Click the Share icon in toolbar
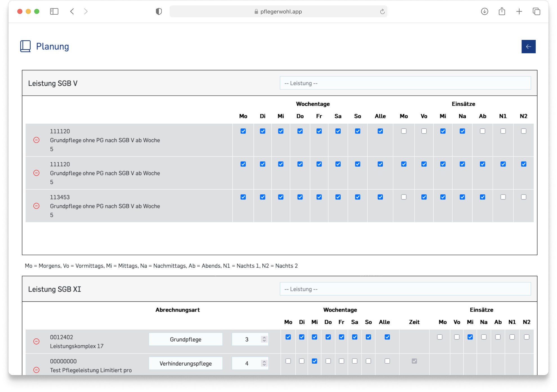 pos(502,12)
